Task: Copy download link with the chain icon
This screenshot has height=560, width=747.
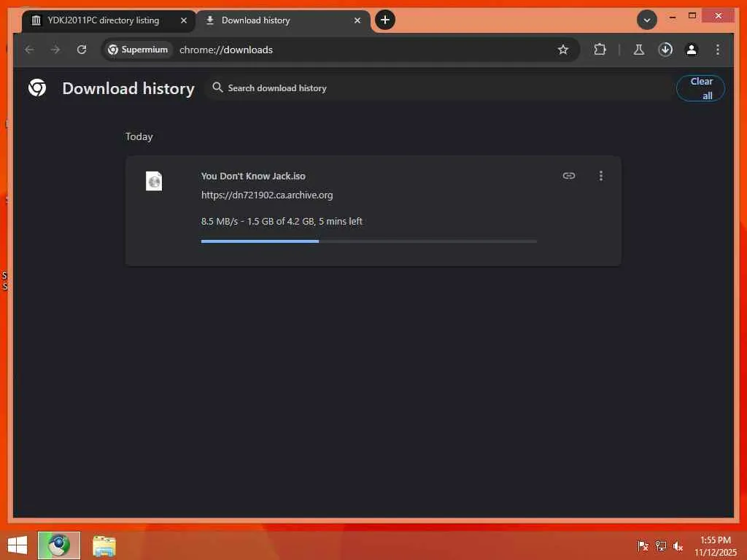Action: click(x=569, y=176)
